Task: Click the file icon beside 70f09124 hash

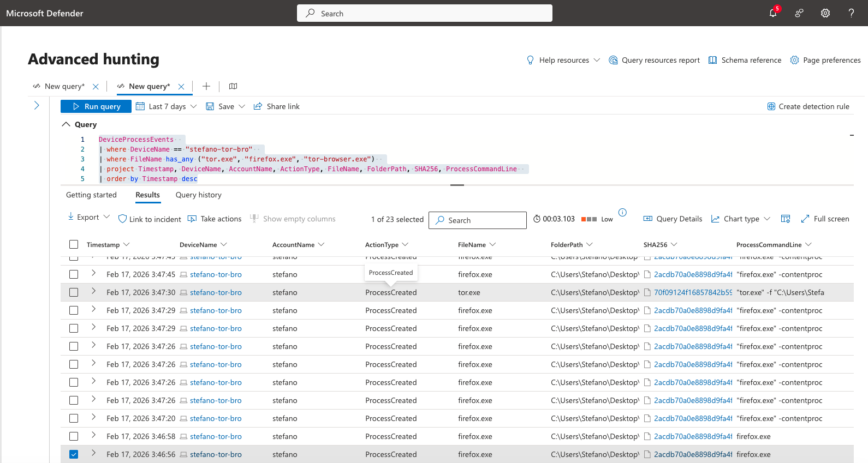Action: [647, 292]
